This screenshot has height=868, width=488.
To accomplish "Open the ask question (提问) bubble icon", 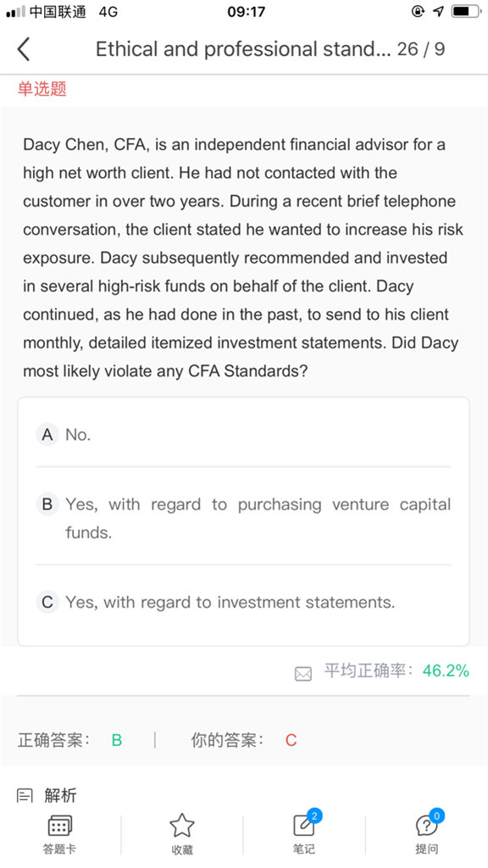I will click(427, 826).
